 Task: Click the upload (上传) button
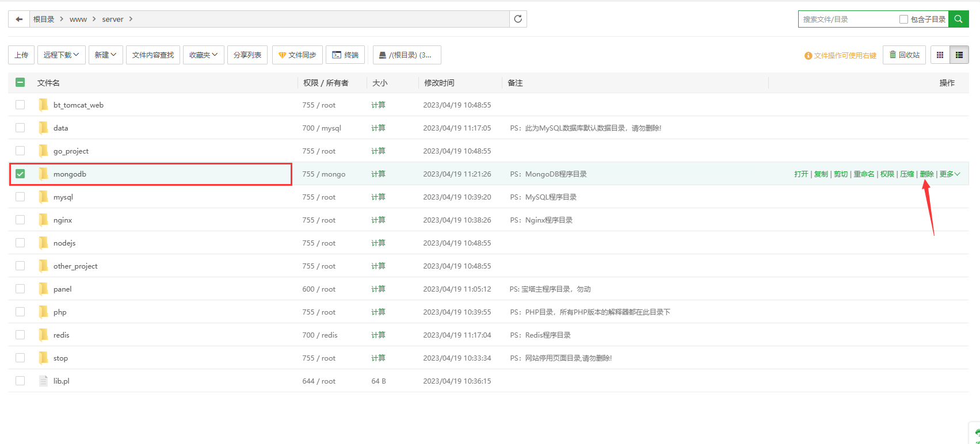click(x=21, y=55)
